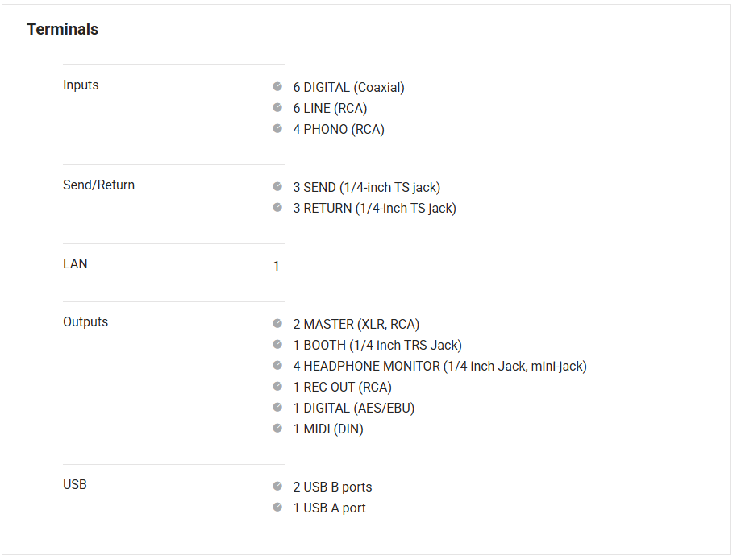Image resolution: width=733 pixels, height=560 pixels.
Task: Click bullet icon beside 6 LINE (RCA)
Action: pyautogui.click(x=277, y=107)
